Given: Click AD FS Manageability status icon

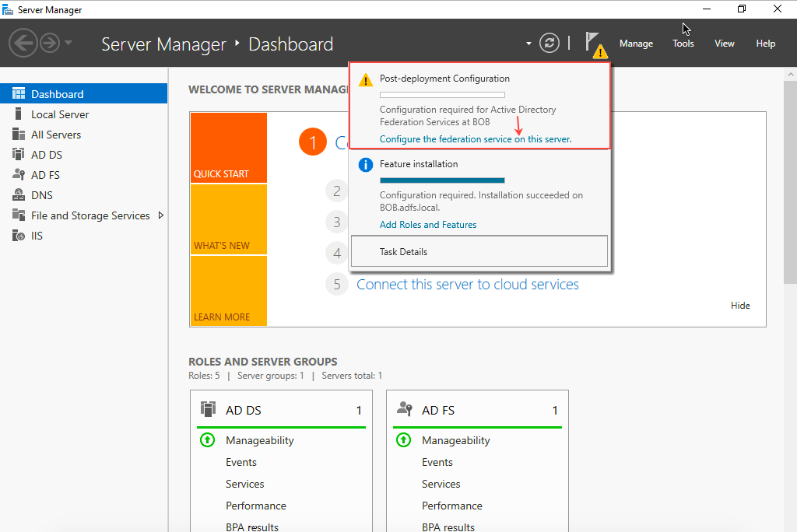Looking at the screenshot, I should pos(404,440).
